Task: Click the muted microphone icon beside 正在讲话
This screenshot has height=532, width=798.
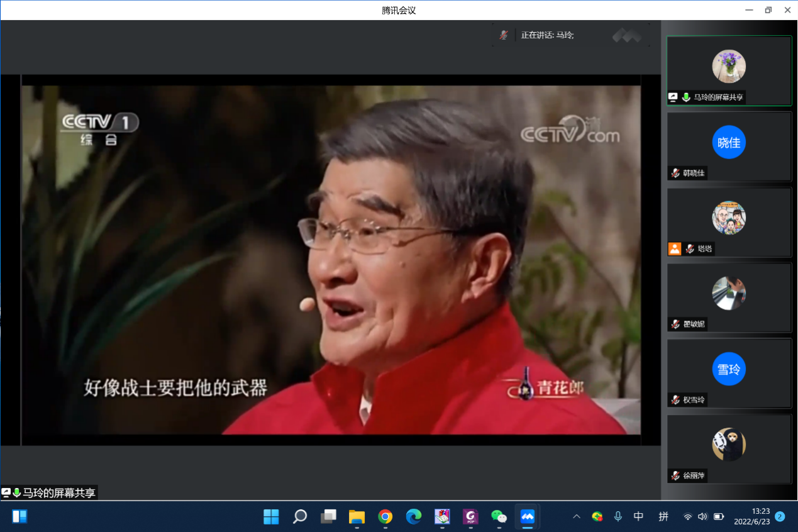Action: pos(504,35)
